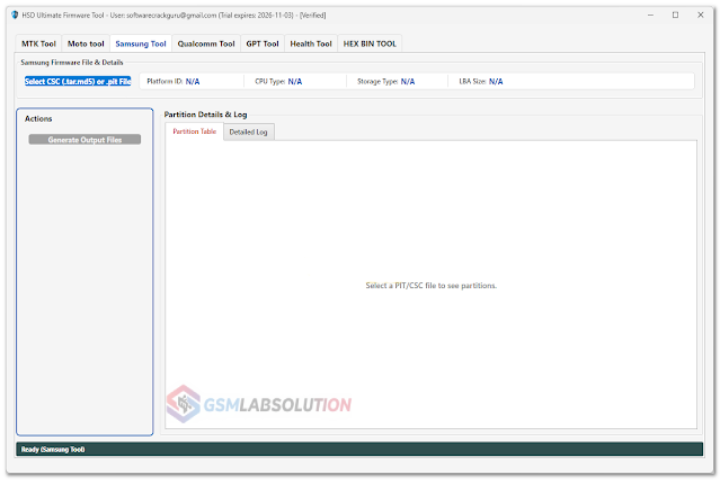
Task: Click Select CSC (.tar.md5) or .pit File
Action: click(78, 81)
